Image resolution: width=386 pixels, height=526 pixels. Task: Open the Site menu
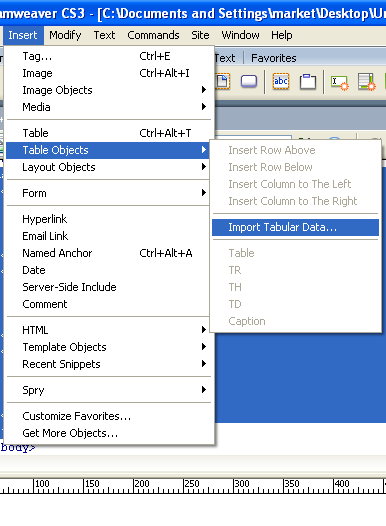pyautogui.click(x=200, y=35)
